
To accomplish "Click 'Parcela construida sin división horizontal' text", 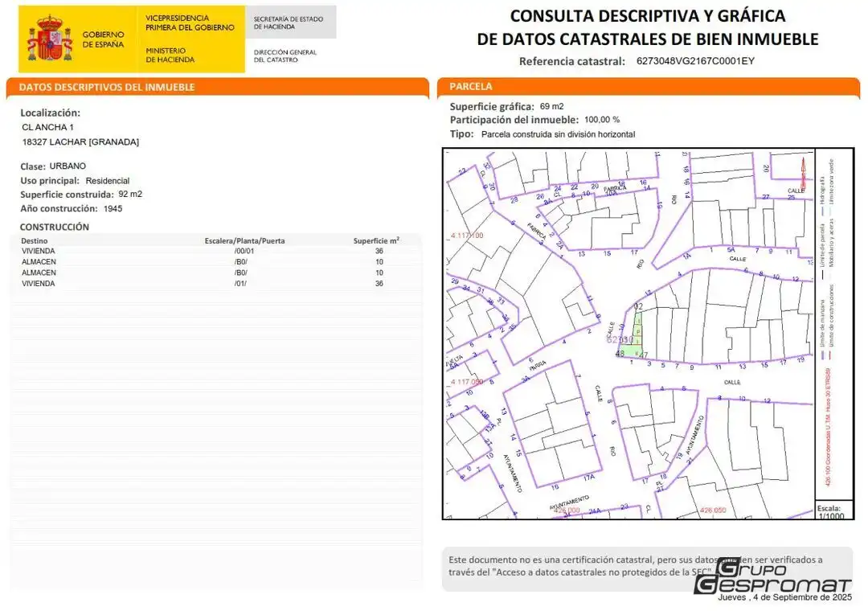I will (558, 134).
